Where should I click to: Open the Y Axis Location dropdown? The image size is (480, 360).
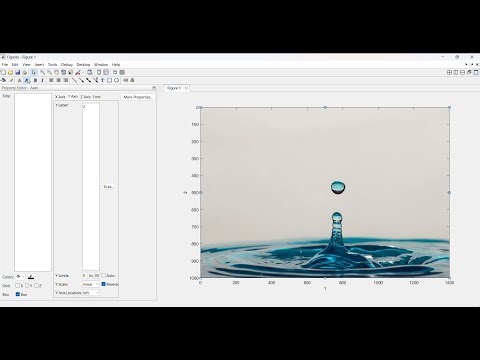click(91, 293)
